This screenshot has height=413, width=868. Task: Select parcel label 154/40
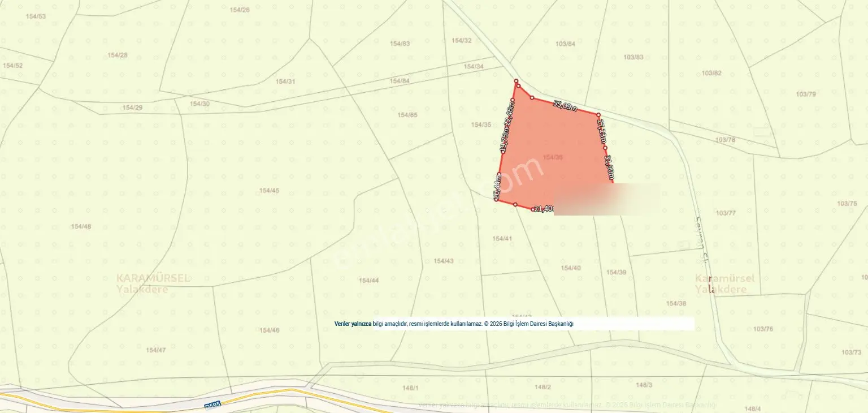click(x=571, y=268)
